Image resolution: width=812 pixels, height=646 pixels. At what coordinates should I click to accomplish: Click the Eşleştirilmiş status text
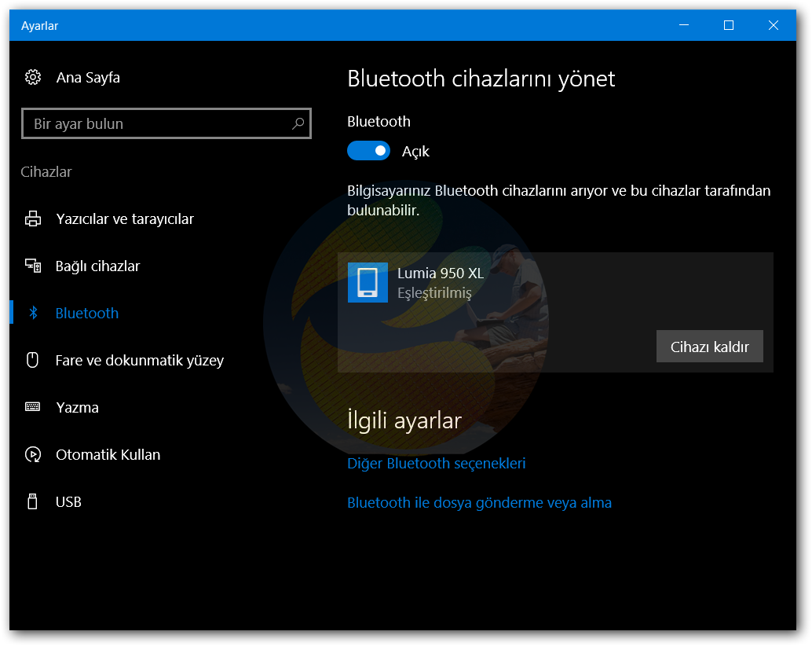tap(434, 292)
